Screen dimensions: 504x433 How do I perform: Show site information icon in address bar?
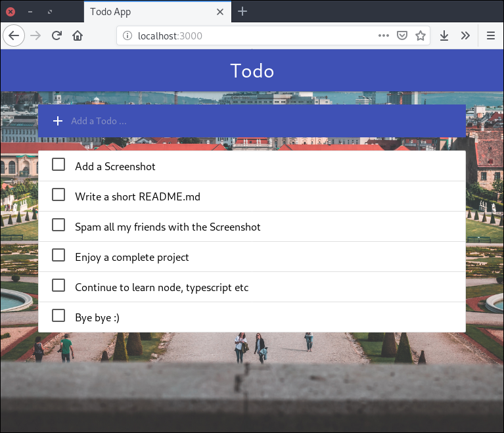coord(127,35)
